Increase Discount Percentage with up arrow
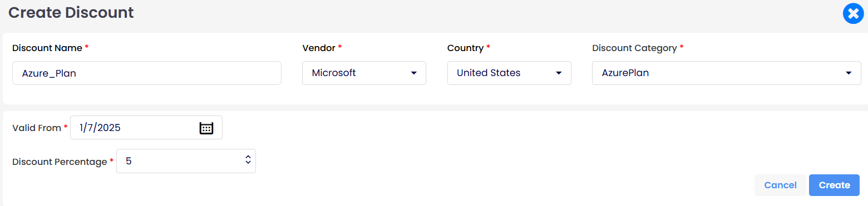868x206 pixels. click(248, 158)
